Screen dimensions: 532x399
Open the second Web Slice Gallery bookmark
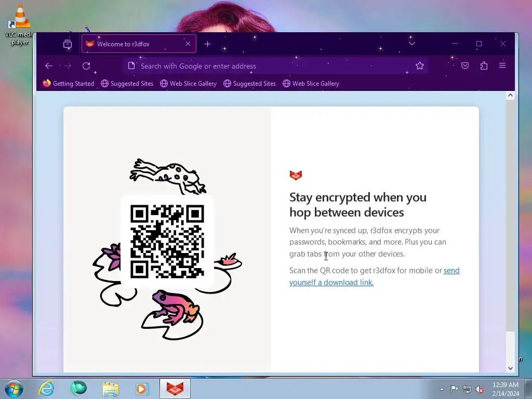pyautogui.click(x=311, y=84)
